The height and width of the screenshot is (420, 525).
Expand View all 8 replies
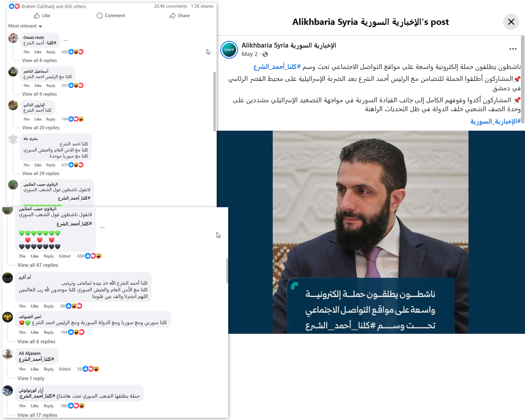pos(40,60)
